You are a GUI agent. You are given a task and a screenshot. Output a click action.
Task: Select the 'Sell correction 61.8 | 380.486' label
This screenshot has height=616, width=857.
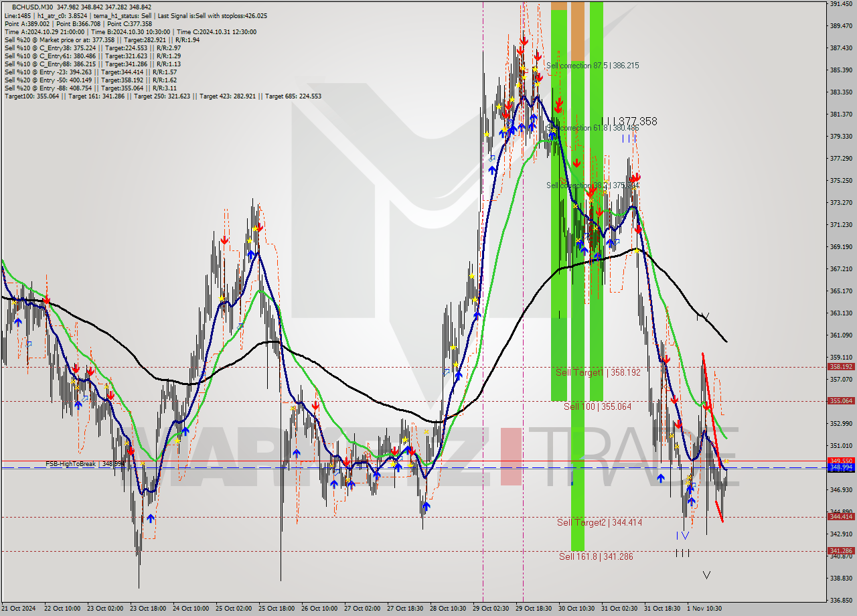(593, 128)
